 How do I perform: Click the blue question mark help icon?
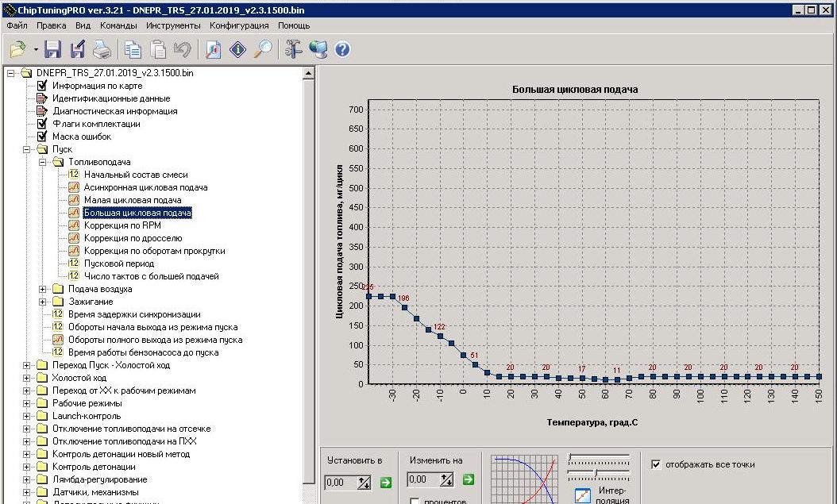pos(343,49)
